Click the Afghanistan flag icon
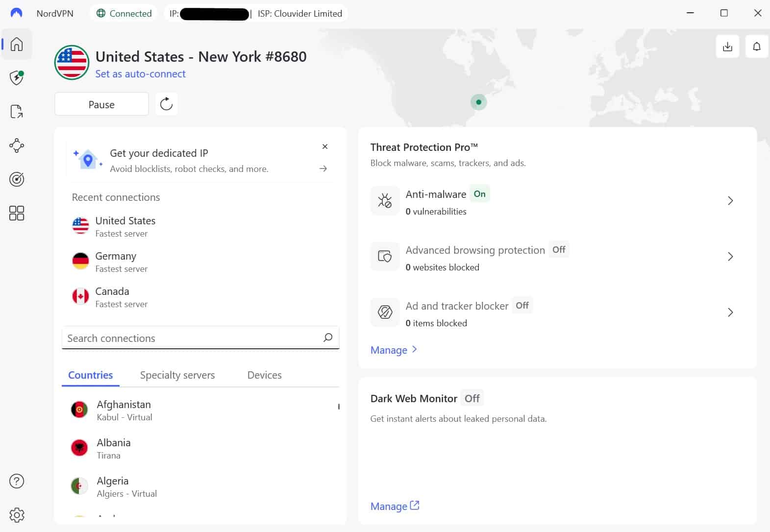The image size is (770, 532). tap(79, 410)
